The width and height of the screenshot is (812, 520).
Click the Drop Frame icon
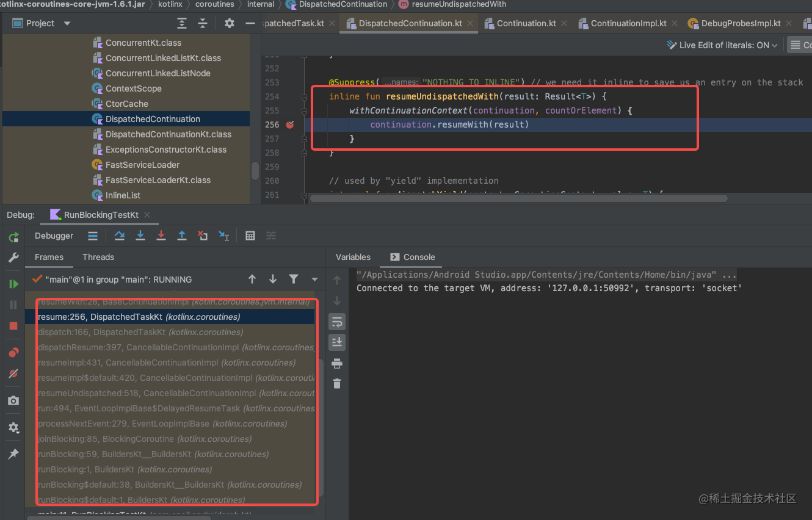click(203, 236)
